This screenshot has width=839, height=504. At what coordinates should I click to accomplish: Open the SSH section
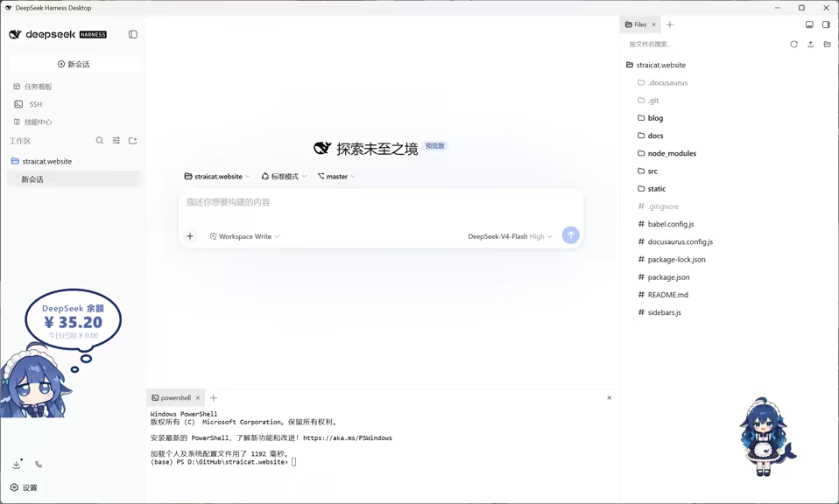pos(28,104)
